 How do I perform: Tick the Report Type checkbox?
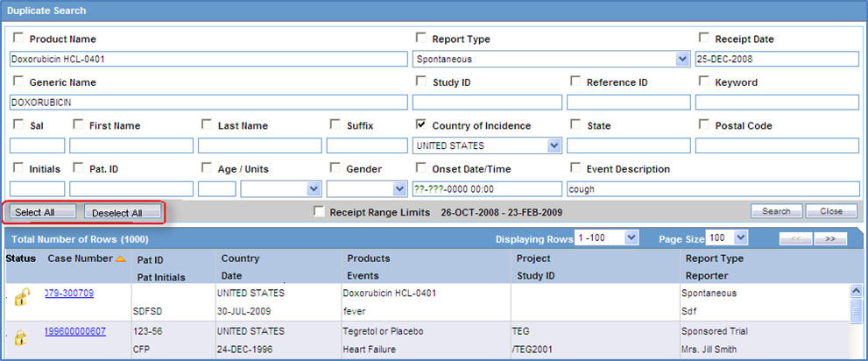click(x=421, y=38)
